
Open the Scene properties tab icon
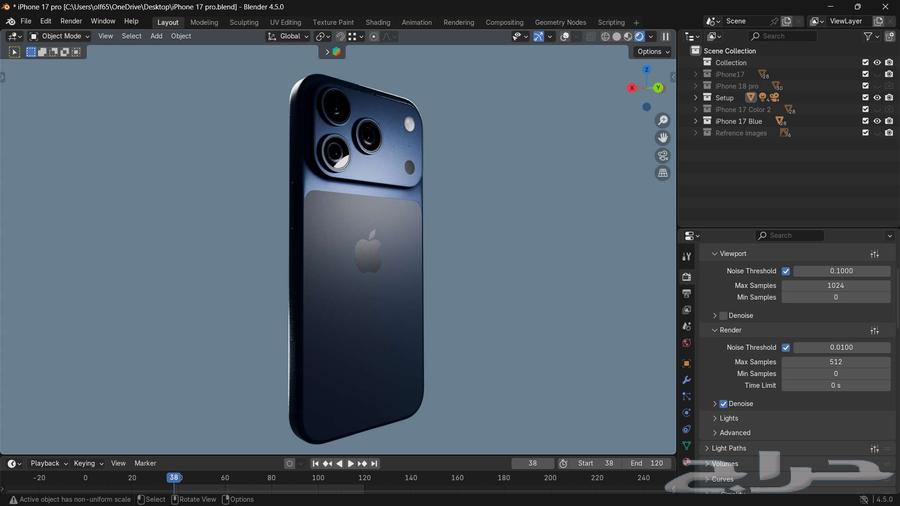686,326
